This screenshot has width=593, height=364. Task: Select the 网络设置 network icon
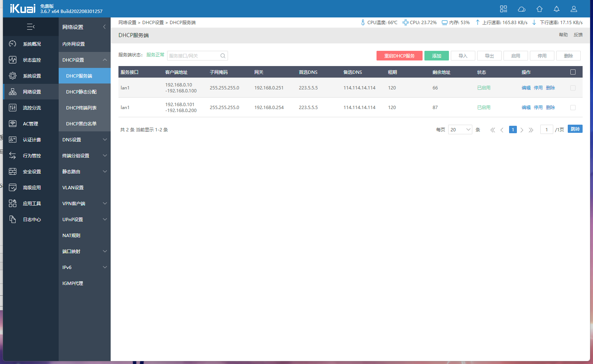click(x=13, y=92)
